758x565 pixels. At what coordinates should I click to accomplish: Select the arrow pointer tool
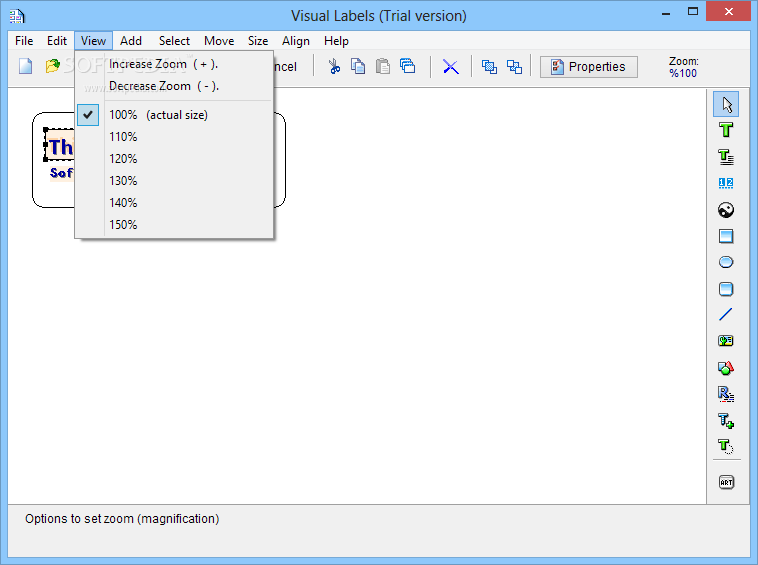click(x=726, y=104)
